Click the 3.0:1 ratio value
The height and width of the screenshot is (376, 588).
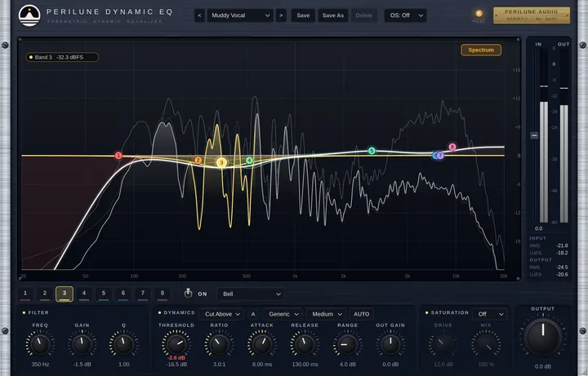click(219, 365)
